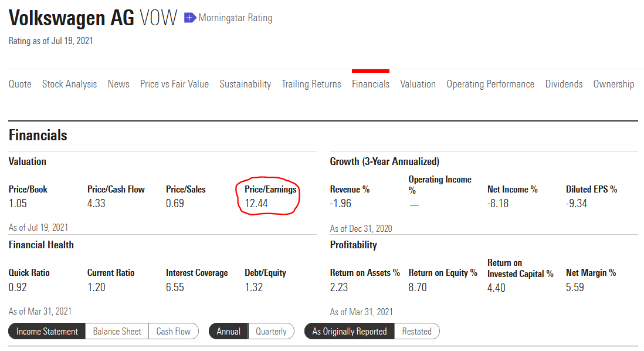Click the Price/Book value 1.05
644x351 pixels.
18,204
